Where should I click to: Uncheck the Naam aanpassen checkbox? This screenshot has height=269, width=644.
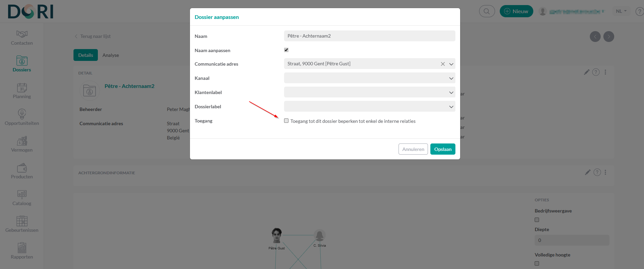pos(286,50)
